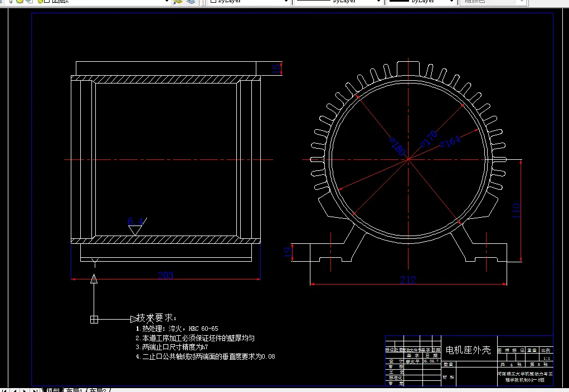569x392 pixels.
Task: Select the 110 height dimension
Action: (516, 210)
